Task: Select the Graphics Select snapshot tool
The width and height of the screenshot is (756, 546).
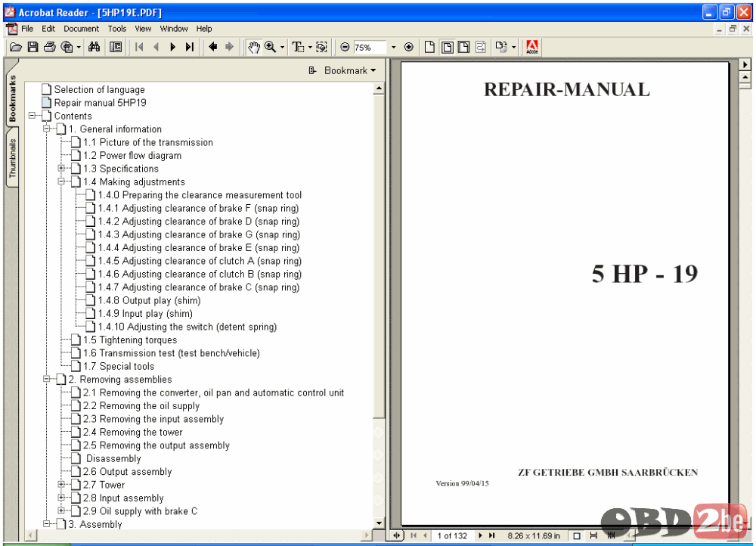Action: coord(321,47)
